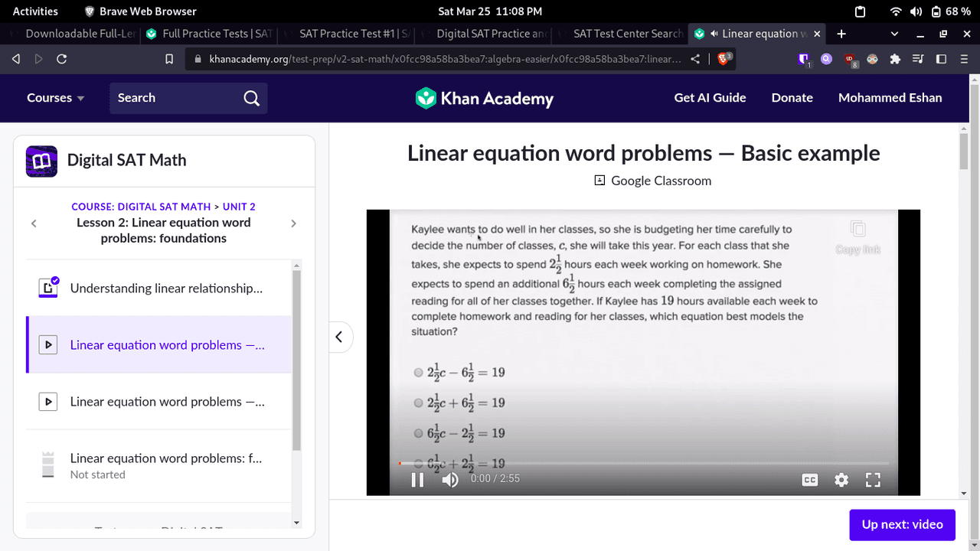Toggle the browser sidebar panel icon
The height and width of the screenshot is (551, 980).
[x=941, y=59]
